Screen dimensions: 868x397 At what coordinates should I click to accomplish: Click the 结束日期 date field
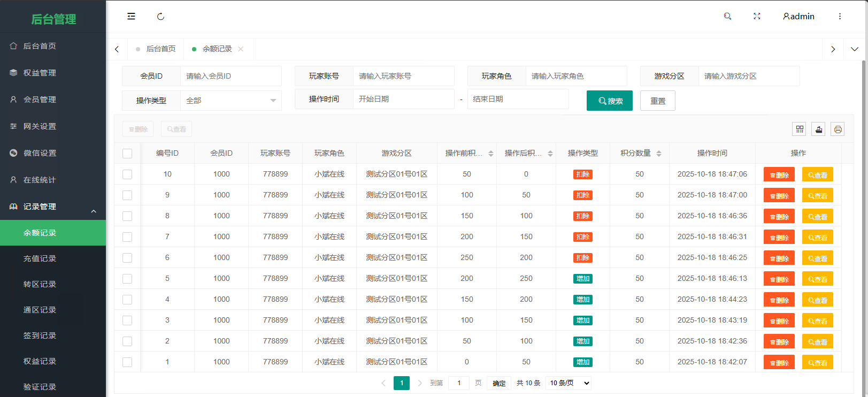tap(518, 99)
